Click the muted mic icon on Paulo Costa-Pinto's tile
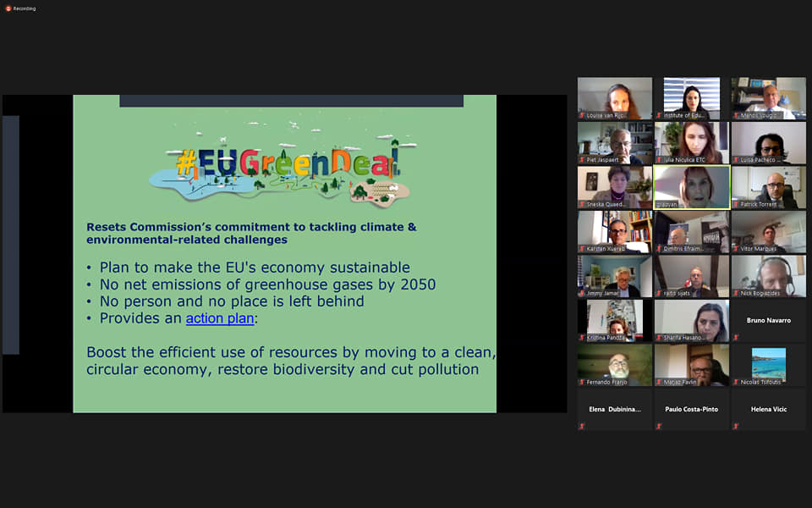Screen dimensions: 812x508 (659, 426)
